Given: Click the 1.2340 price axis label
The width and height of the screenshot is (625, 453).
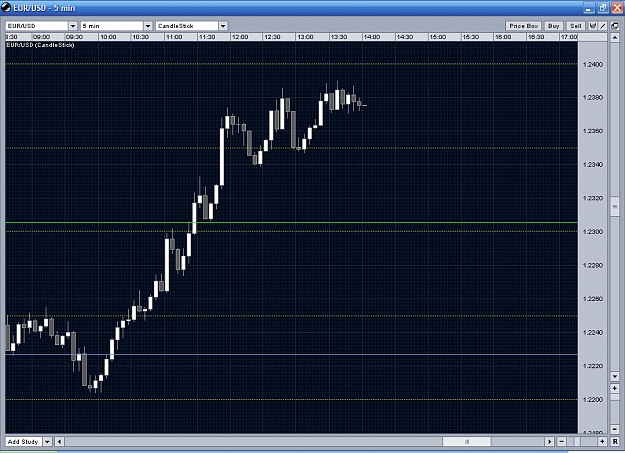Looking at the screenshot, I should point(593,165).
